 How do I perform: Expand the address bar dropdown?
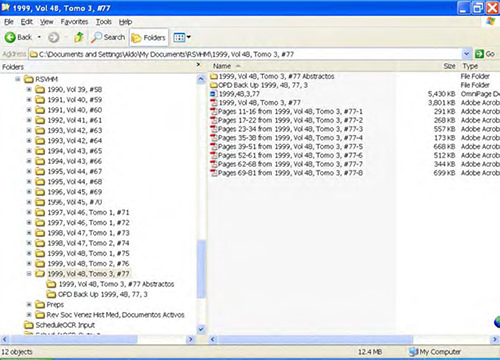[x=466, y=54]
